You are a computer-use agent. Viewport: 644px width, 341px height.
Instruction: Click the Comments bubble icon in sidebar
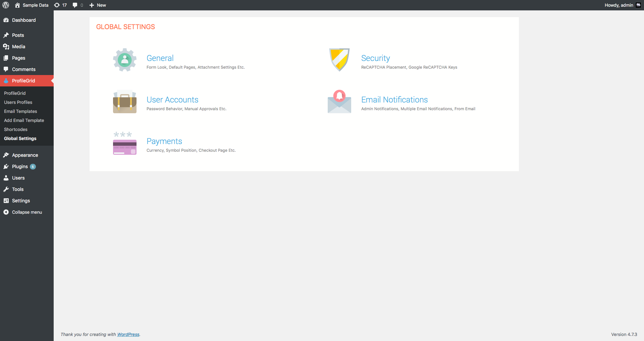pos(6,69)
